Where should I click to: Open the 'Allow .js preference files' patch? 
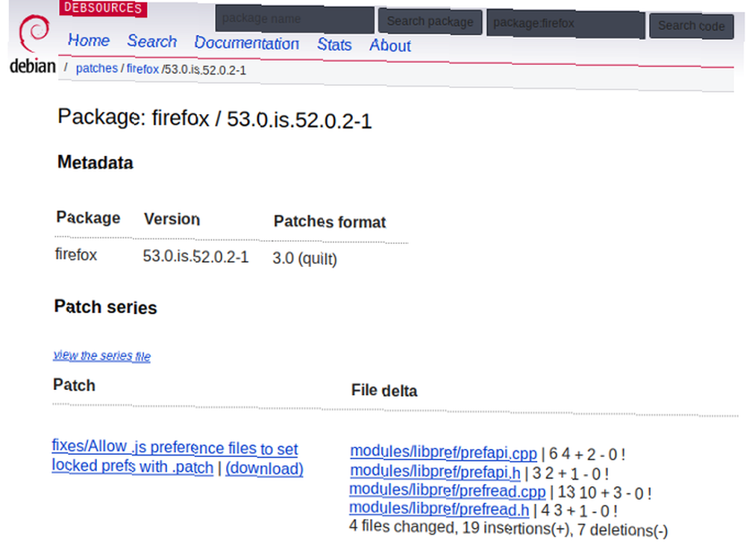[x=175, y=457]
